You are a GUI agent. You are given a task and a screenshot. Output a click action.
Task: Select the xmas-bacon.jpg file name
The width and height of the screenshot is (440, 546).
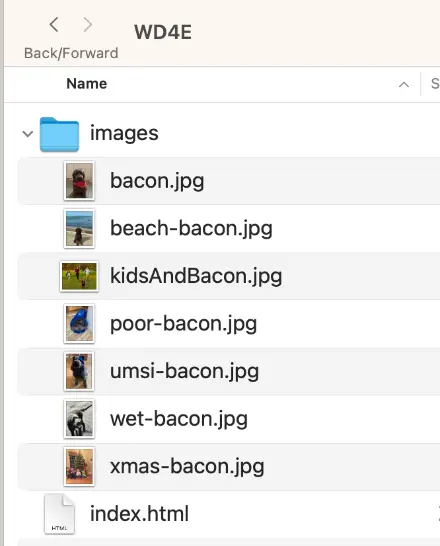pos(187,467)
